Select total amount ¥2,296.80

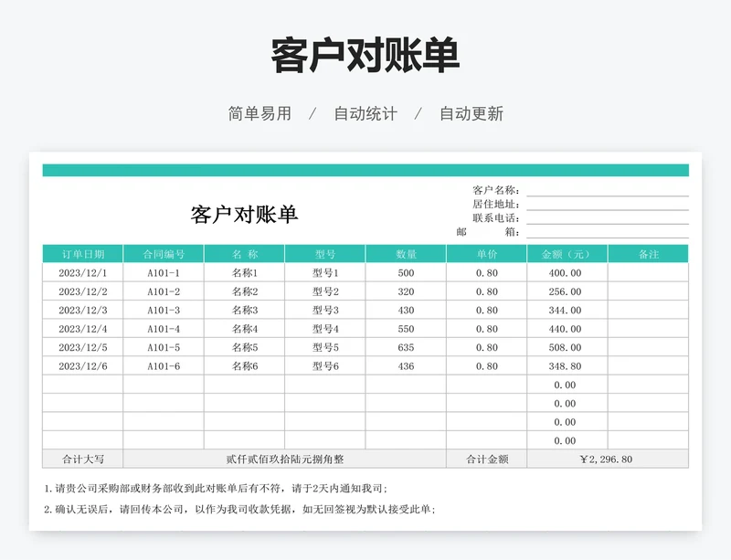point(608,460)
